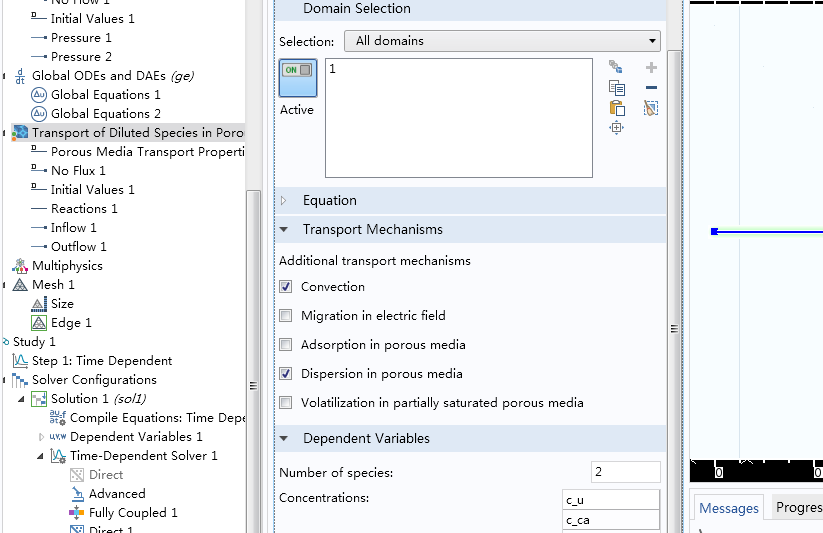Viewport: 823px width, 533px height.
Task: Enable Migration in electric field checkbox
Action: pyautogui.click(x=286, y=316)
